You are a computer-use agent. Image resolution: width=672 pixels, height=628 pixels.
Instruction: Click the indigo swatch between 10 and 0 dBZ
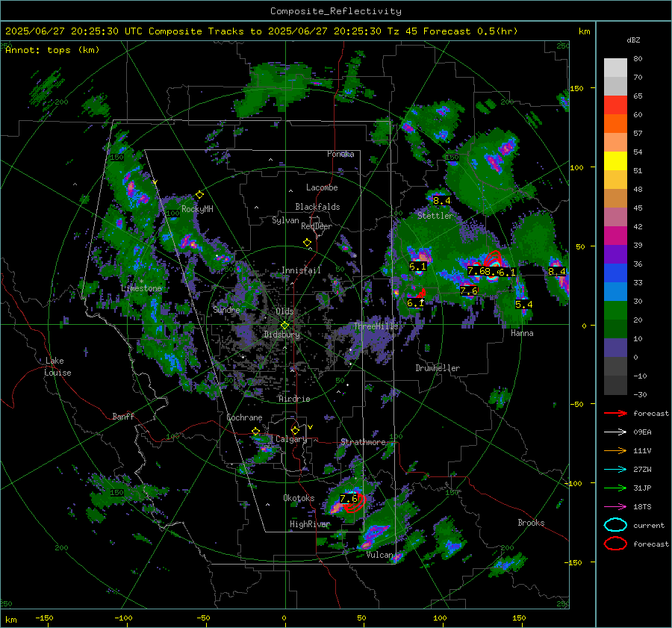point(615,348)
